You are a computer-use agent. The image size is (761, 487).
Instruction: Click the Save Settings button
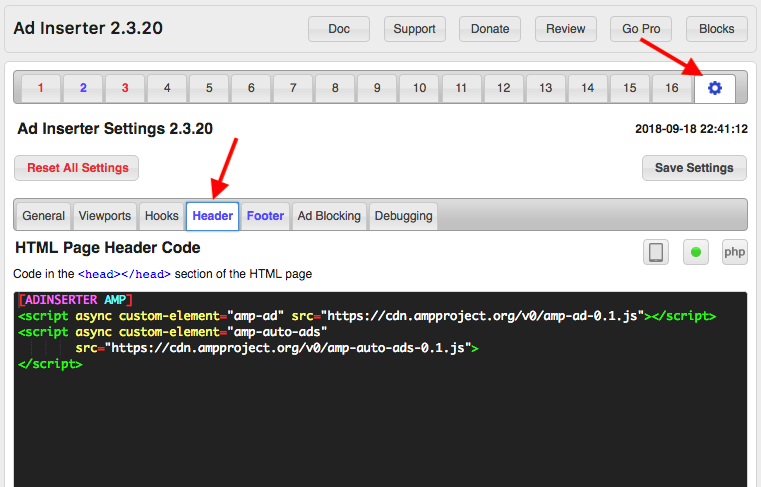[694, 168]
